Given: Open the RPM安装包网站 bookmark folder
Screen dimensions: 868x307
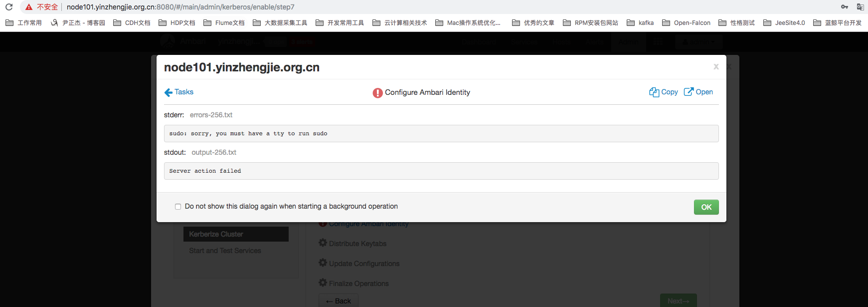Looking at the screenshot, I should click(x=590, y=23).
